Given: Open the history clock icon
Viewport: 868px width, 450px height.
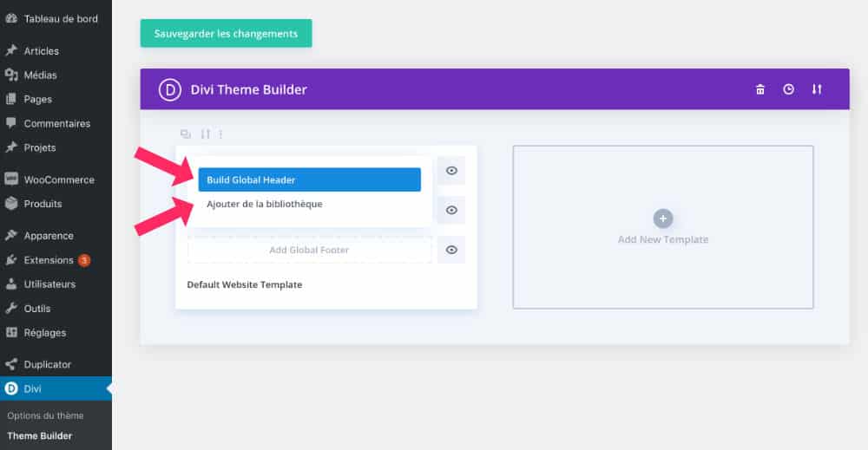Looking at the screenshot, I should coord(788,89).
